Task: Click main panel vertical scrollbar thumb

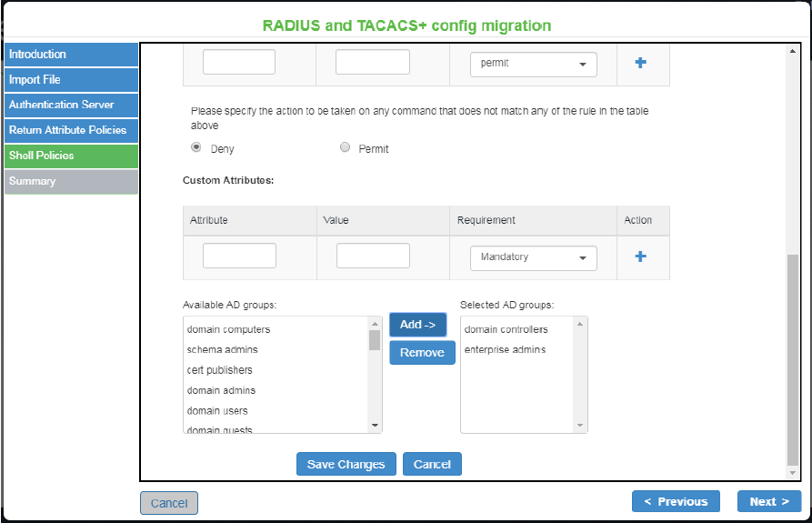Action: [792, 360]
